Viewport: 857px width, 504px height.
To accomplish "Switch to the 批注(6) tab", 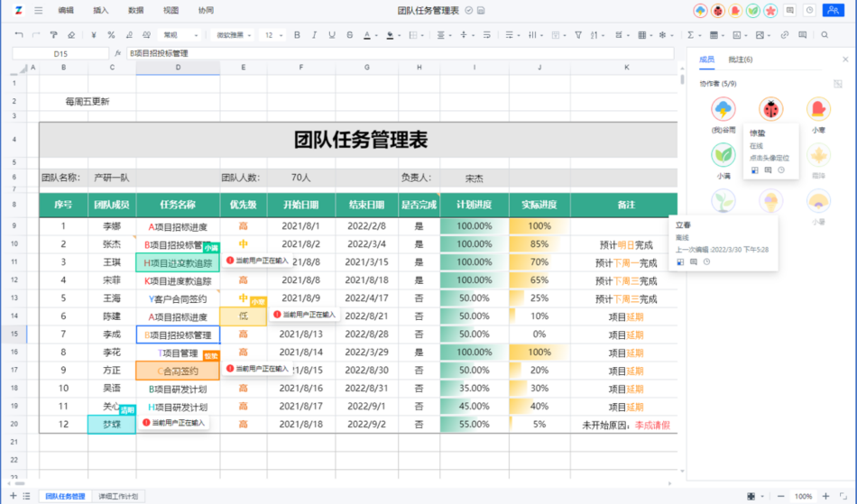I will pos(740,60).
